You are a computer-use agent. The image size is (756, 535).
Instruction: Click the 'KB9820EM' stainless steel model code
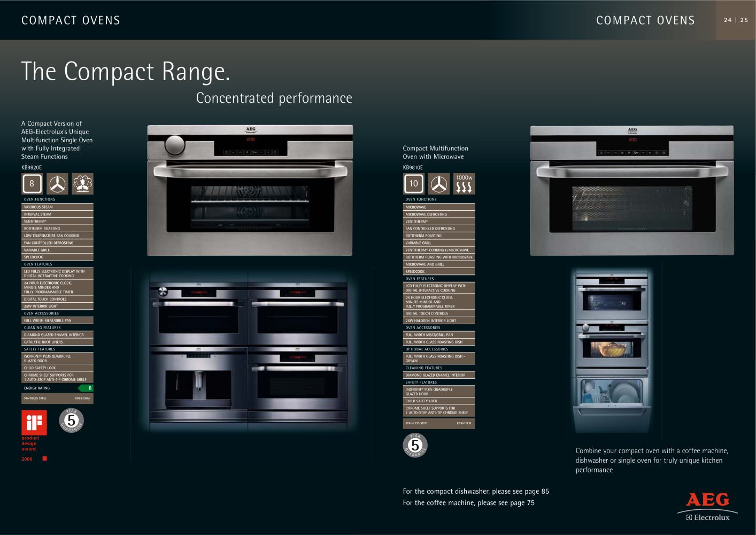[82, 399]
